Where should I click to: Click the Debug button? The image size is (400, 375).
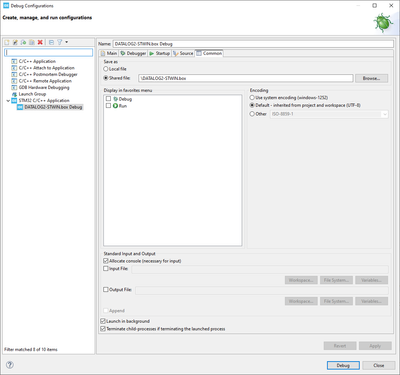343,365
